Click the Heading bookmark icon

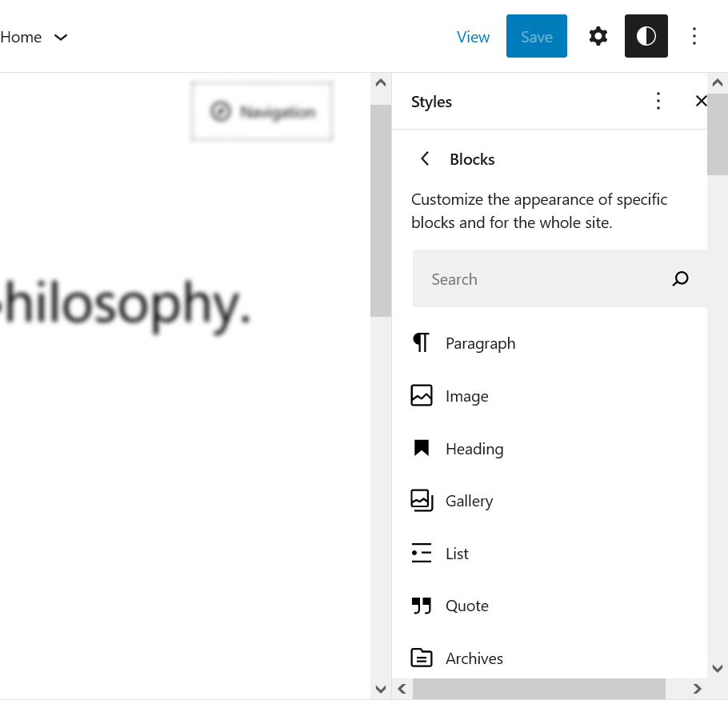[x=421, y=448]
